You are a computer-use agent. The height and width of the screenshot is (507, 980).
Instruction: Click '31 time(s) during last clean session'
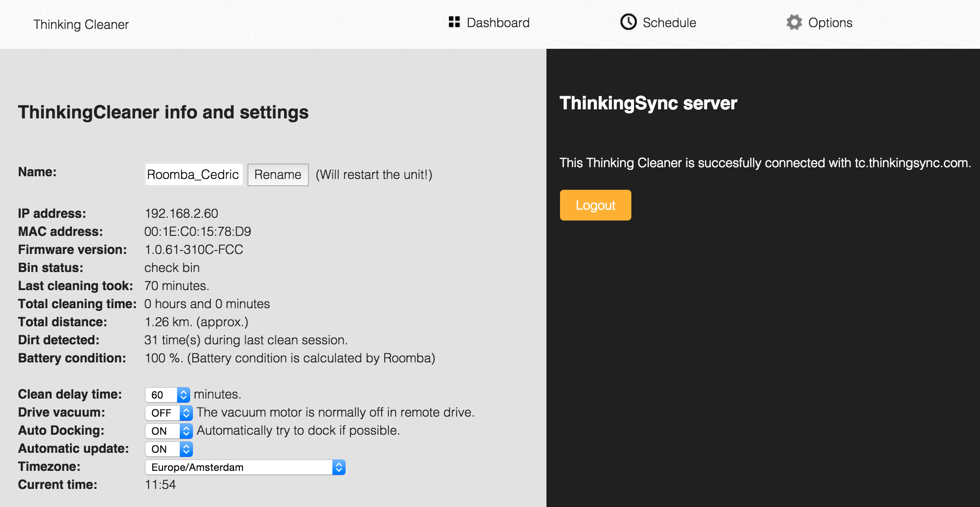tap(246, 340)
